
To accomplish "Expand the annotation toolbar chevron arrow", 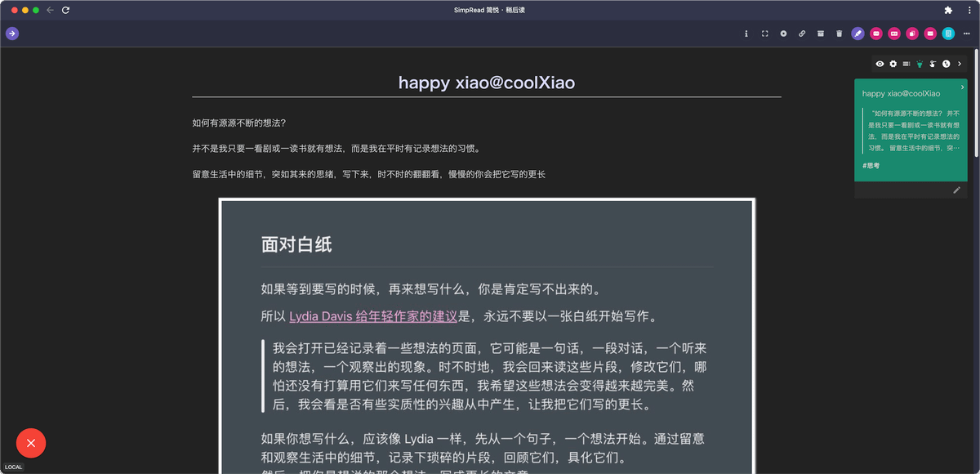I will pos(960,64).
